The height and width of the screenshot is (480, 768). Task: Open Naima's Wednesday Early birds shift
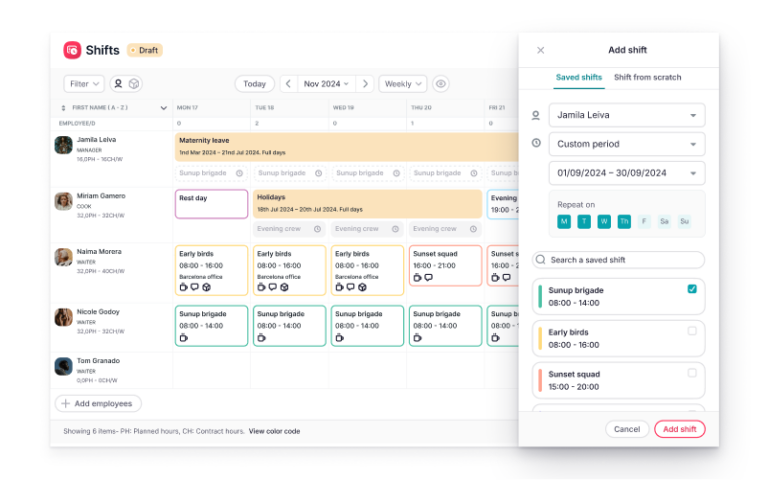[367, 270]
